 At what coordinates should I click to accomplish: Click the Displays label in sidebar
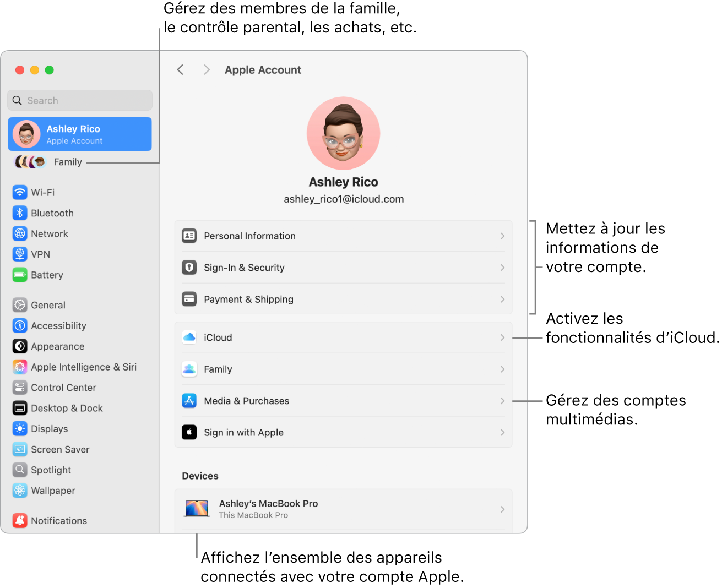(x=50, y=429)
